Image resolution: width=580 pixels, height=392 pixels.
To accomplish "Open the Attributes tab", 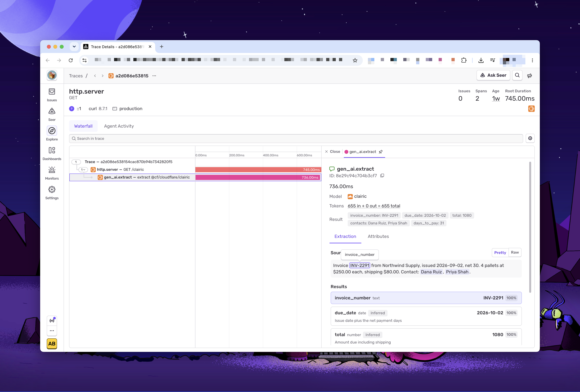I will pos(378,236).
